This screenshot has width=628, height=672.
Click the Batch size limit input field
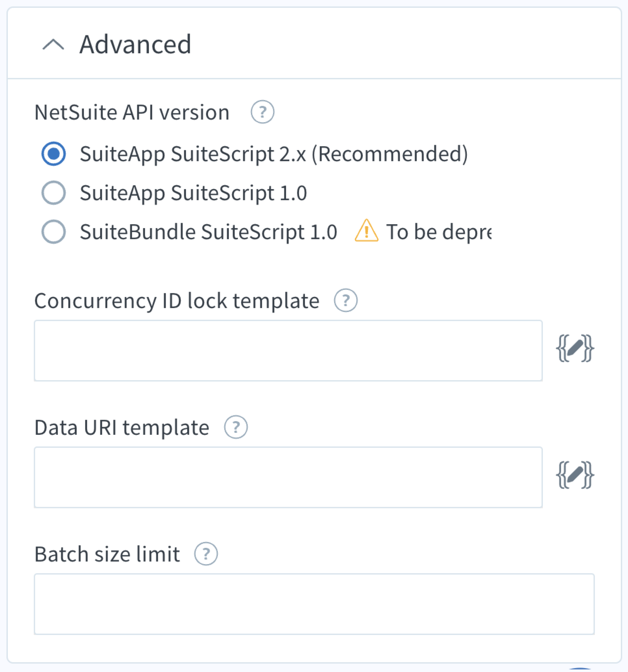314,604
